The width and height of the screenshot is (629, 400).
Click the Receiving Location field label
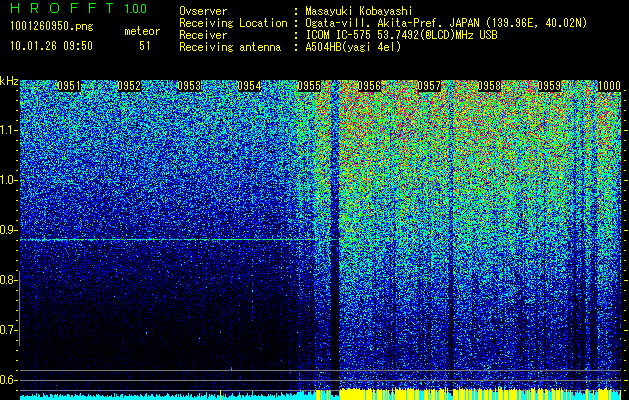233,23
